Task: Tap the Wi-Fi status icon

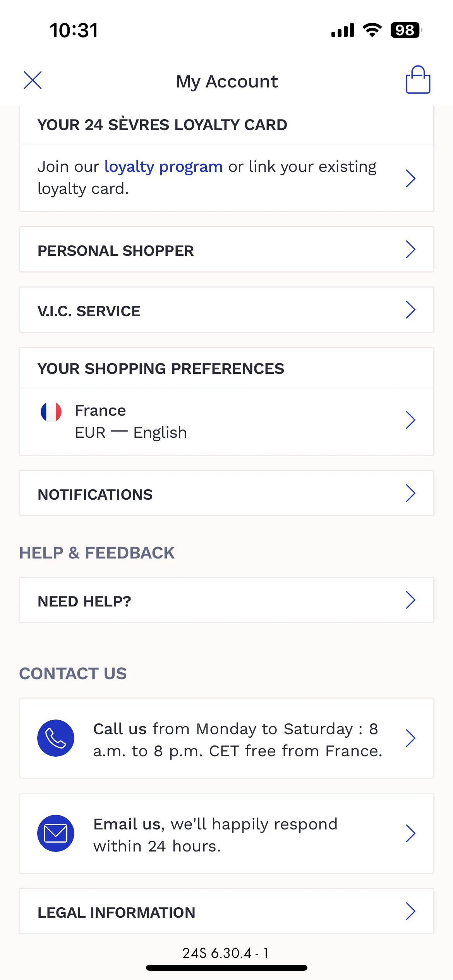Action: tap(372, 30)
